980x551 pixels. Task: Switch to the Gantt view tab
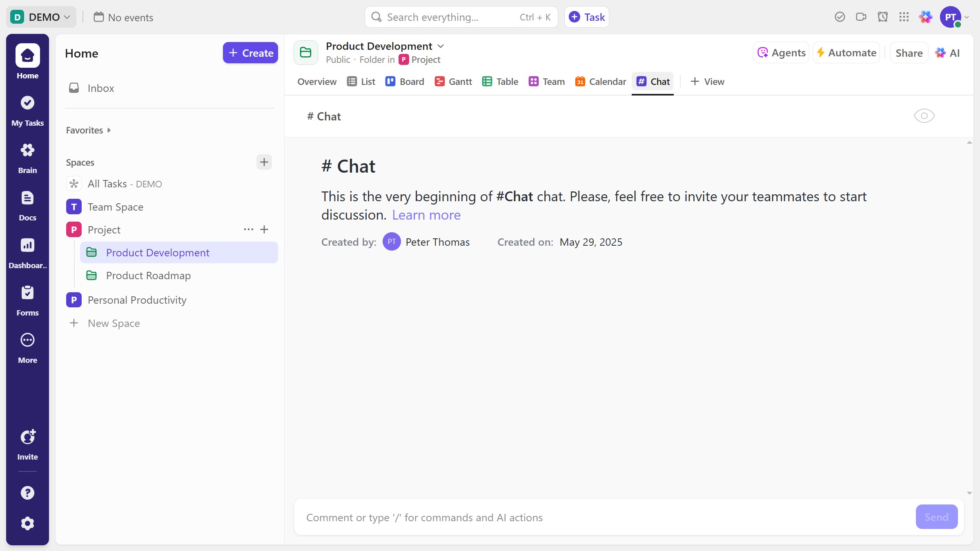pos(453,82)
